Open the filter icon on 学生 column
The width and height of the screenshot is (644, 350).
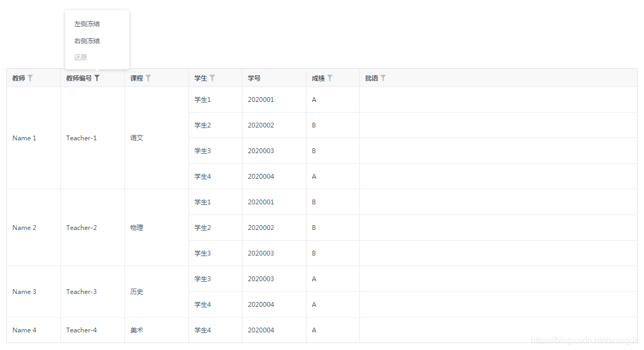[x=212, y=77]
